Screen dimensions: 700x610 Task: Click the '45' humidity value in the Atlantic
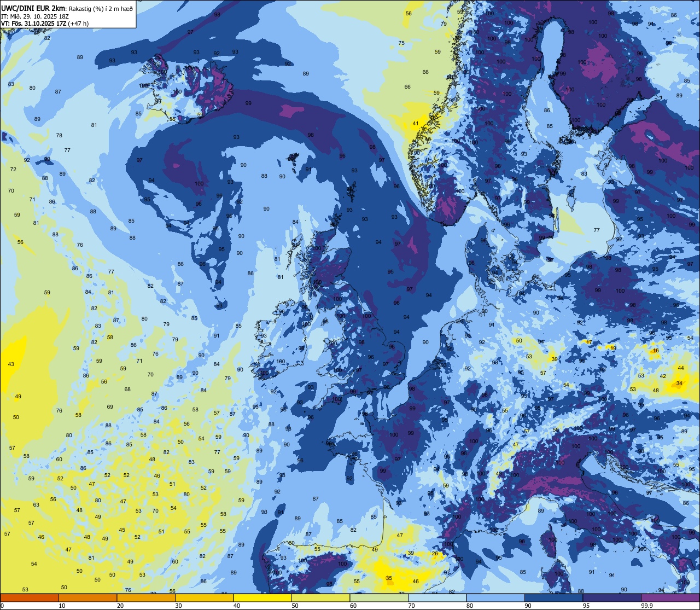(x=122, y=530)
